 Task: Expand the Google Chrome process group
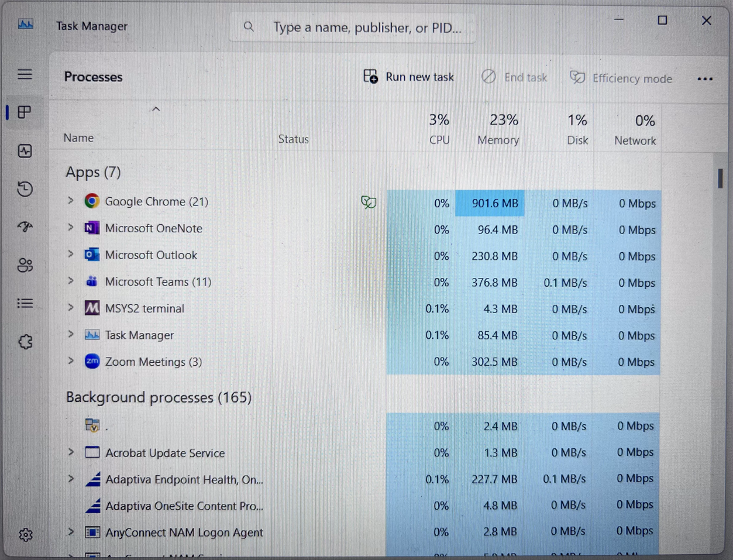point(71,201)
